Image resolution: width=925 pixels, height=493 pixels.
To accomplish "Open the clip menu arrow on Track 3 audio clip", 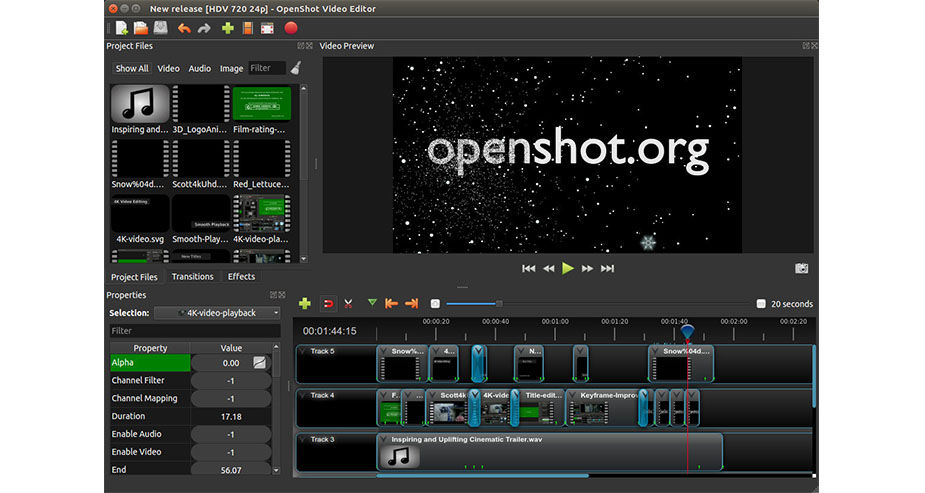I will coord(384,439).
